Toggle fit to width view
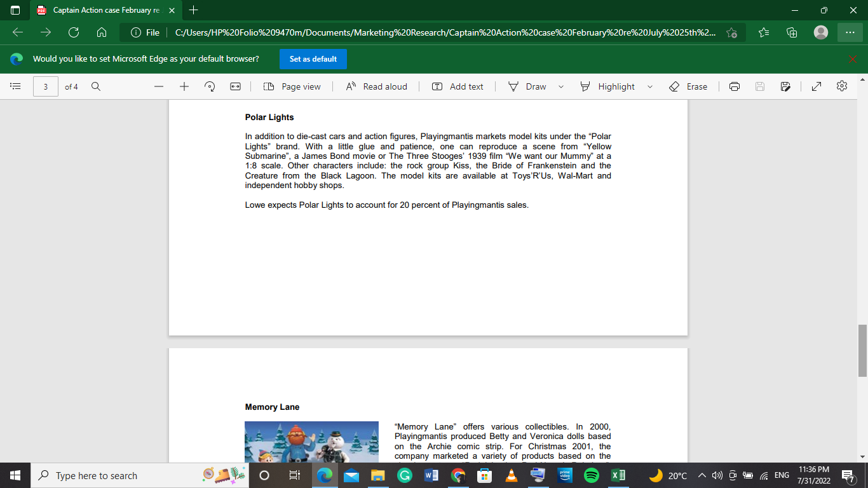The width and height of the screenshot is (868, 488). (235, 86)
